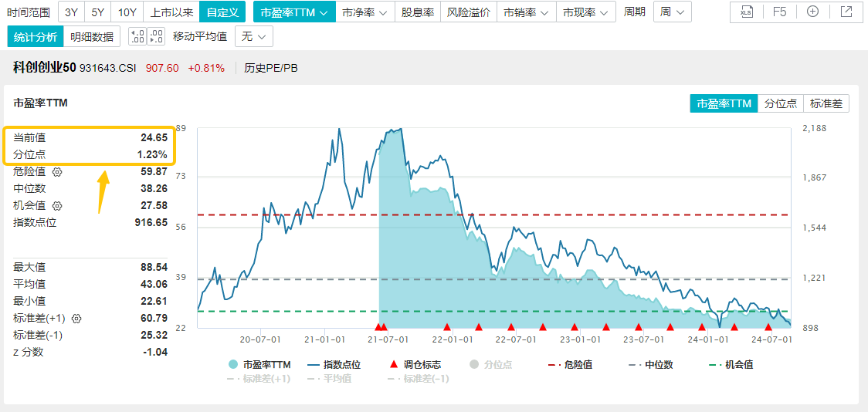The width and height of the screenshot is (868, 412).
Task: Open settings gear beside 危险值
Action: 57,171
